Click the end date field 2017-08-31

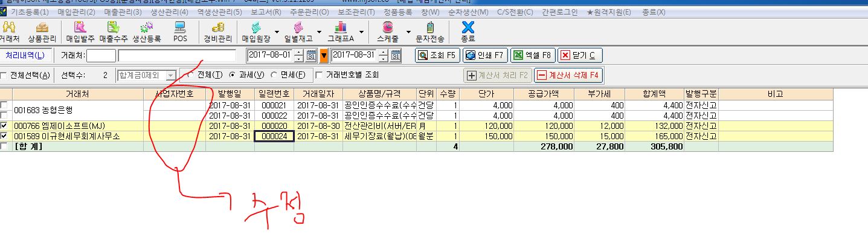(355, 56)
